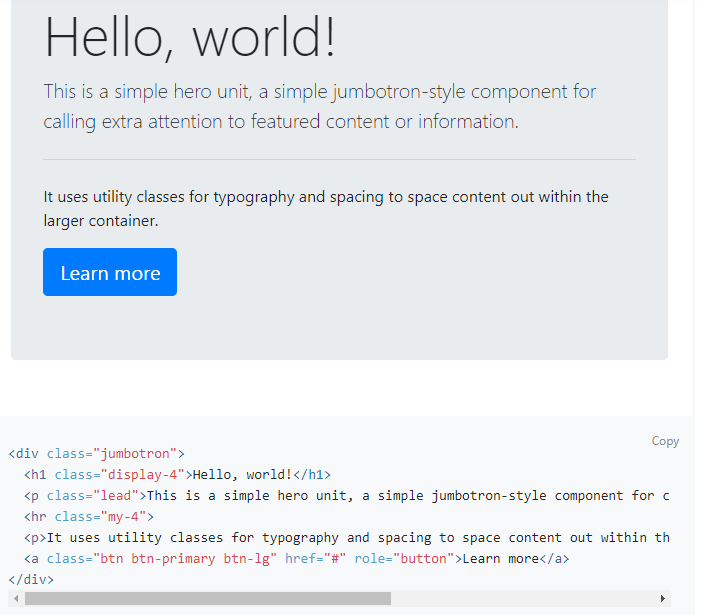
Task: Click the code line beginning <p>It uses utility
Action: [x=346, y=538]
